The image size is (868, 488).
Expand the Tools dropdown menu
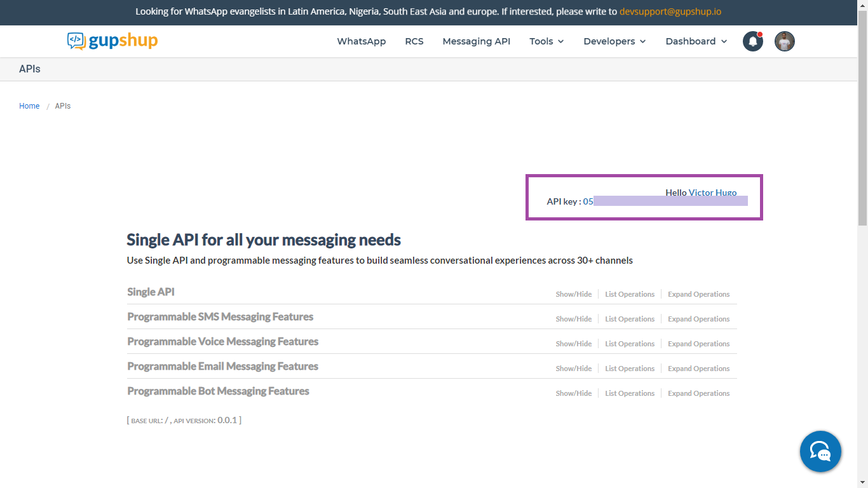(x=547, y=41)
